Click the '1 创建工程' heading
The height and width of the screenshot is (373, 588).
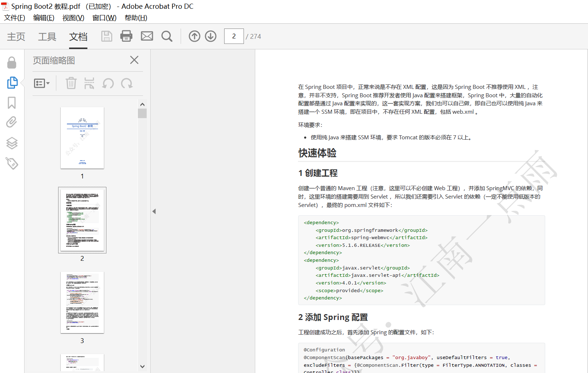pos(318,173)
